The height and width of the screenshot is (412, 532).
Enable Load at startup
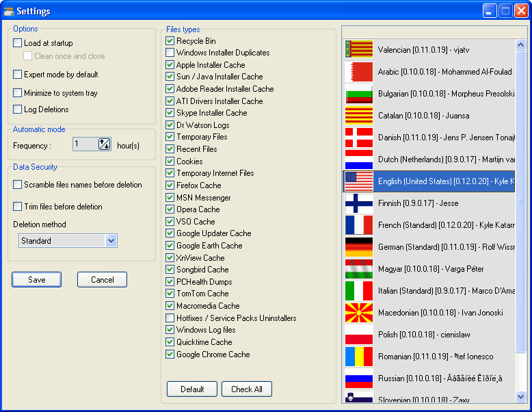point(17,43)
